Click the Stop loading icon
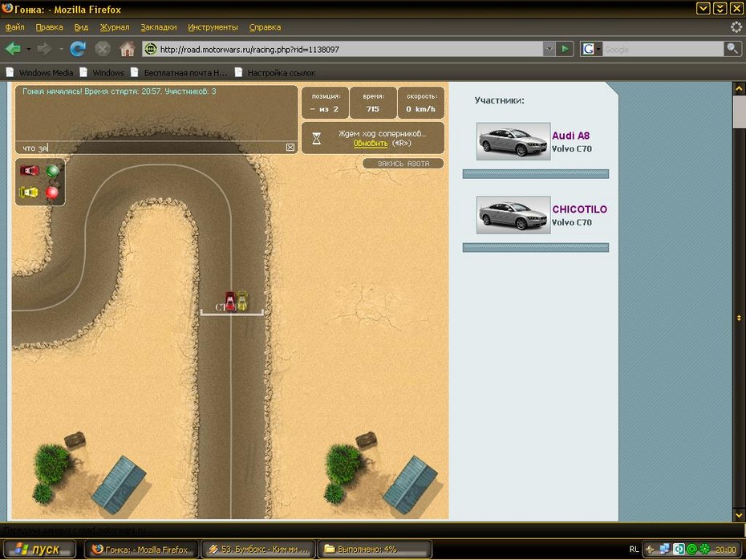Image resolution: width=746 pixels, height=560 pixels. tap(103, 49)
